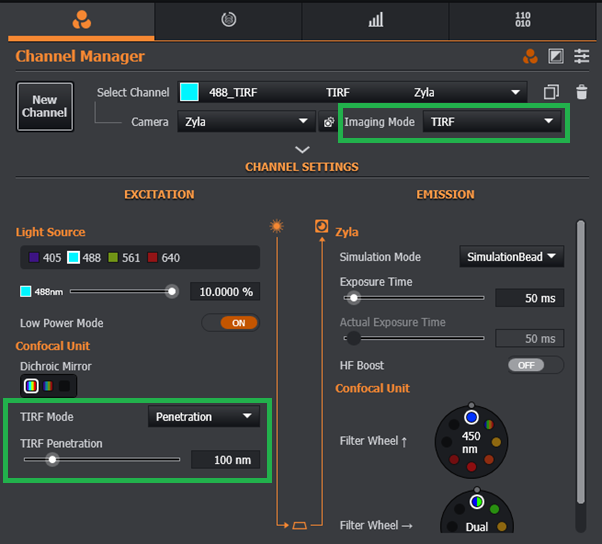Switch to the binary 110 010 tab
This screenshot has height=544, width=602.
click(x=523, y=19)
